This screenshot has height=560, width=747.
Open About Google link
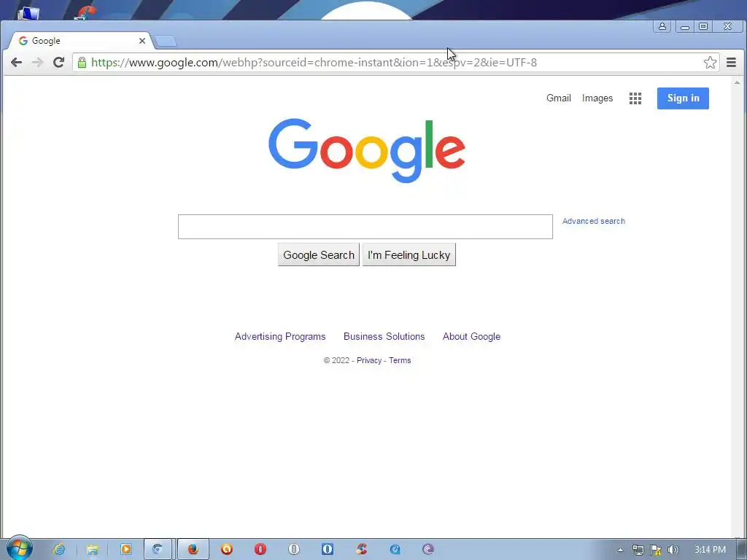point(471,337)
